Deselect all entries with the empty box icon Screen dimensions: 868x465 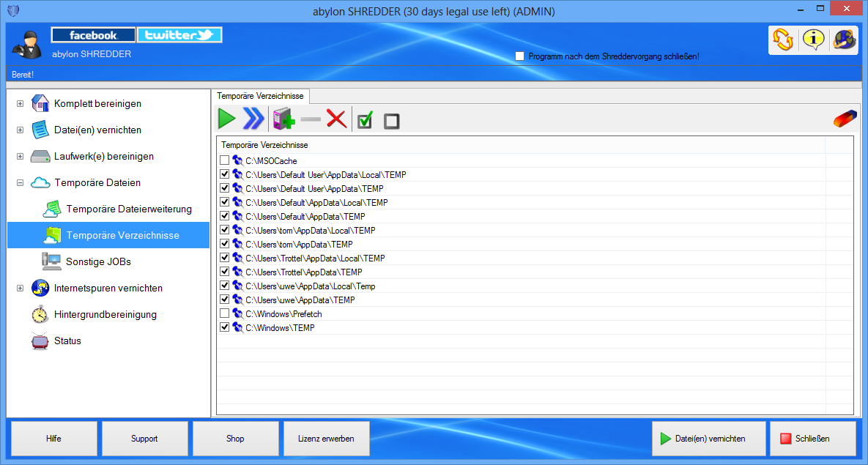[x=392, y=122]
